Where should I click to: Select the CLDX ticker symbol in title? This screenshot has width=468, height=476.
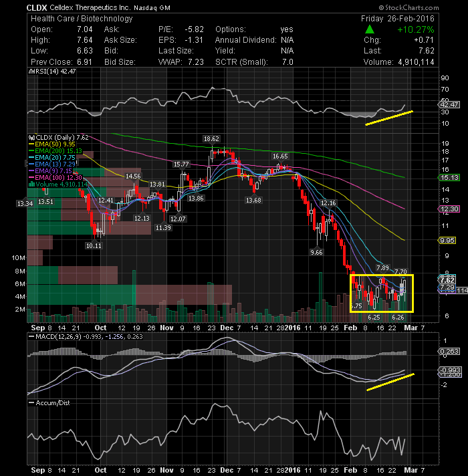[36, 7]
